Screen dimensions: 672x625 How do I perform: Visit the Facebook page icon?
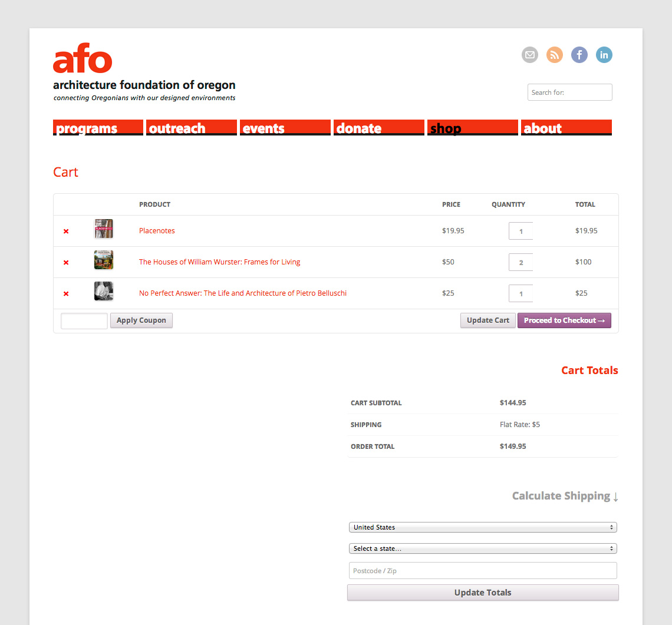579,55
